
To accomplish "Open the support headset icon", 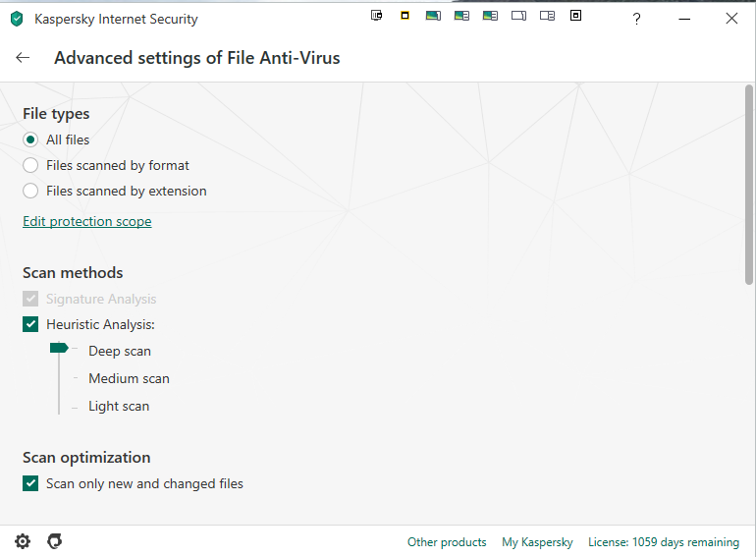I will click(x=55, y=541).
